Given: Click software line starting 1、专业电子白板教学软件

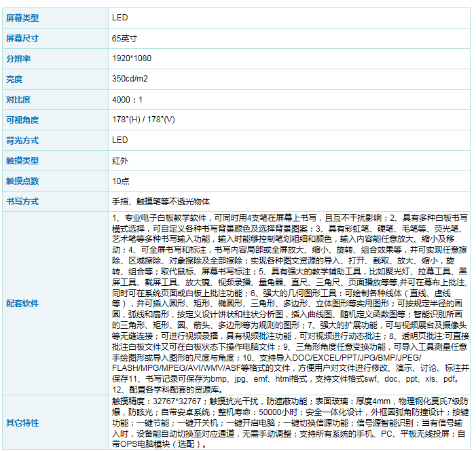Looking at the screenshot, I should (290, 218).
